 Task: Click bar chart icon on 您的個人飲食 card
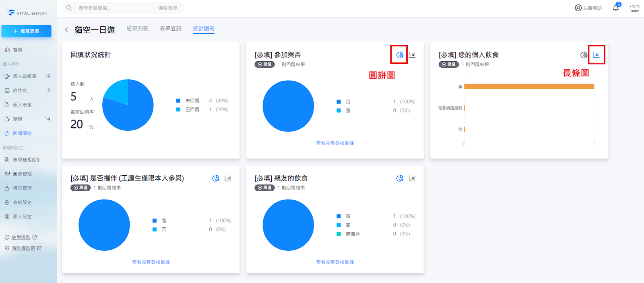[x=596, y=55]
